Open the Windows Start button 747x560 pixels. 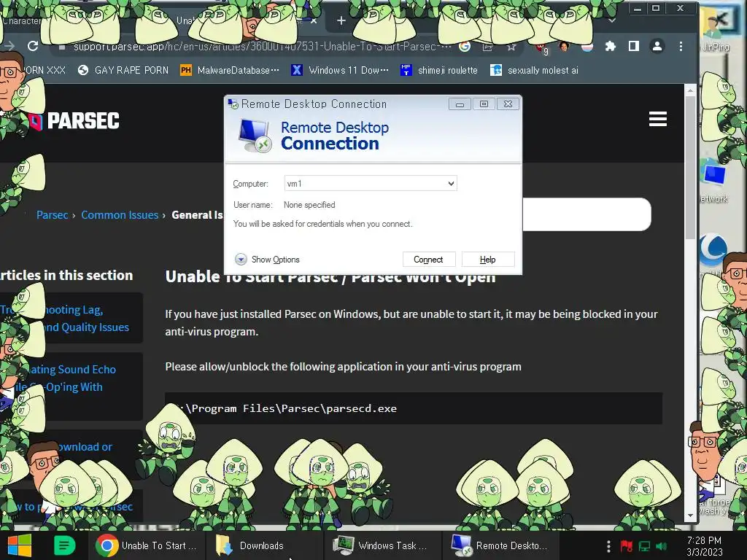pyautogui.click(x=19, y=545)
